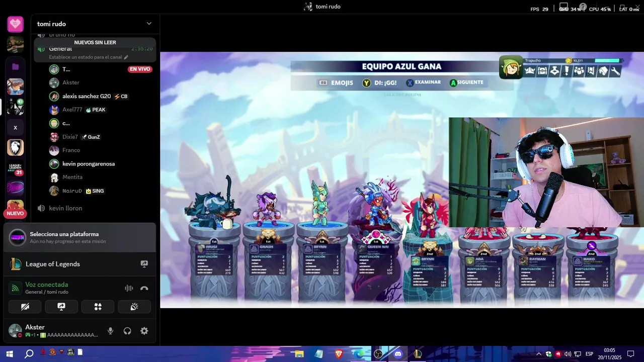Jump to NUEVOS SIN LEER unread banner
644x362 pixels.
[95, 43]
